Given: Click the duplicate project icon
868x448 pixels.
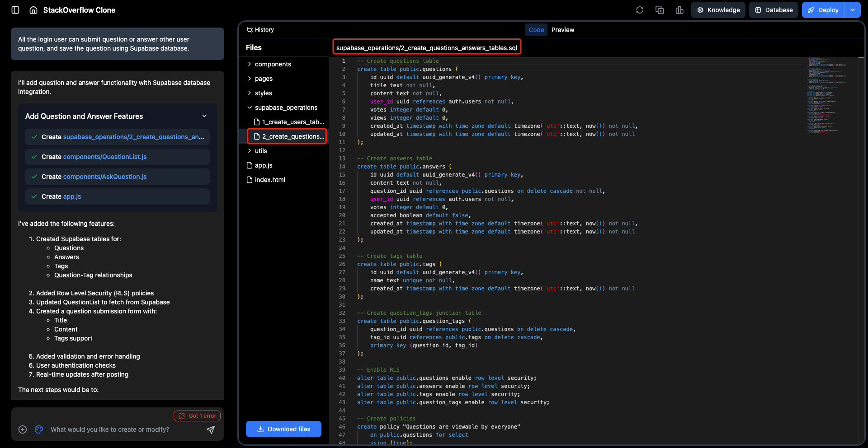Looking at the screenshot, I should pyautogui.click(x=660, y=10).
